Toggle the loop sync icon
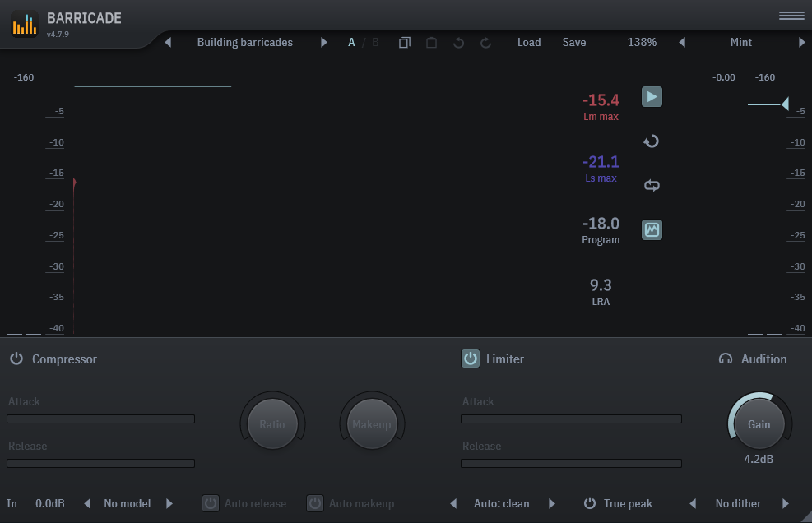 652,185
